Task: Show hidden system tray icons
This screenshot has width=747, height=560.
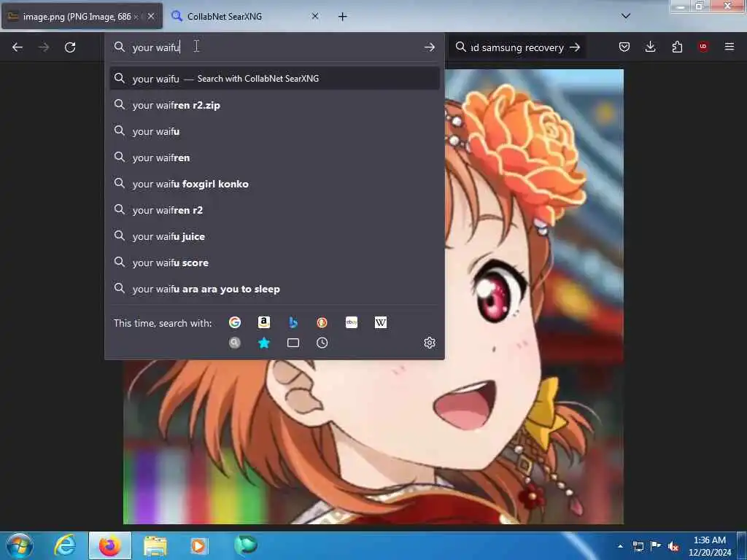Action: [x=620, y=546]
